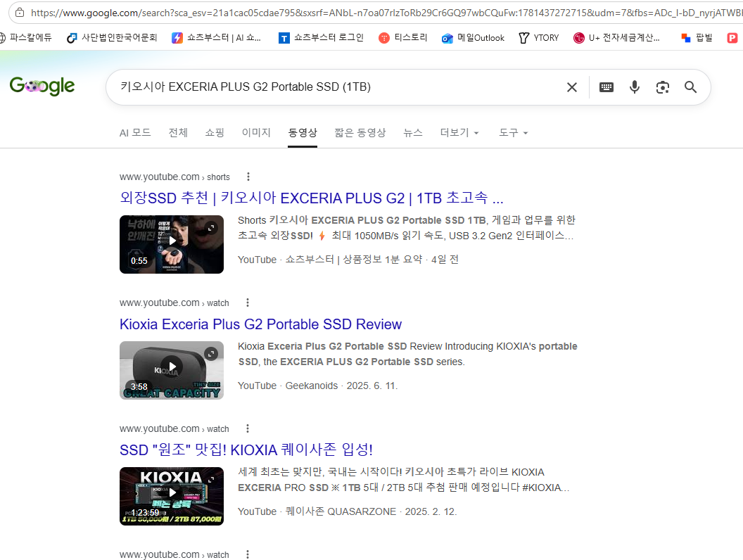
Task: Switch to the 뉴스 tab
Action: pos(413,133)
